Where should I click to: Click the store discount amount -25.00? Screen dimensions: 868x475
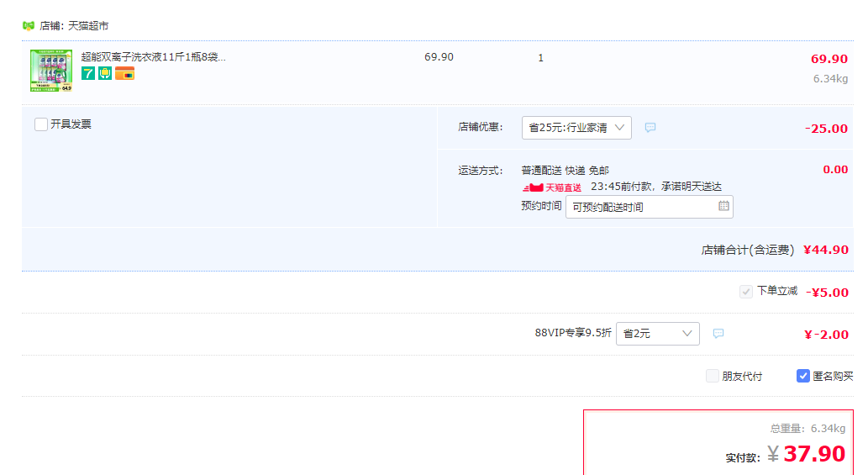point(827,129)
